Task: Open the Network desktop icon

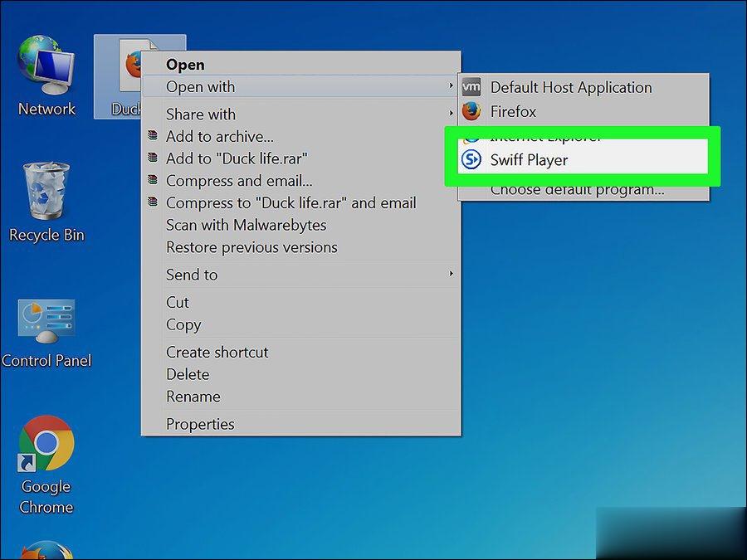Action: pos(46,75)
